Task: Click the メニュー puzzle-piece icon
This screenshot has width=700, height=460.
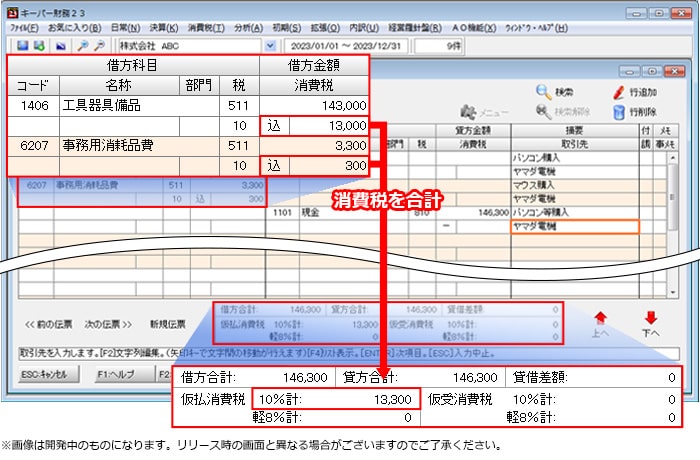Action: point(468,112)
